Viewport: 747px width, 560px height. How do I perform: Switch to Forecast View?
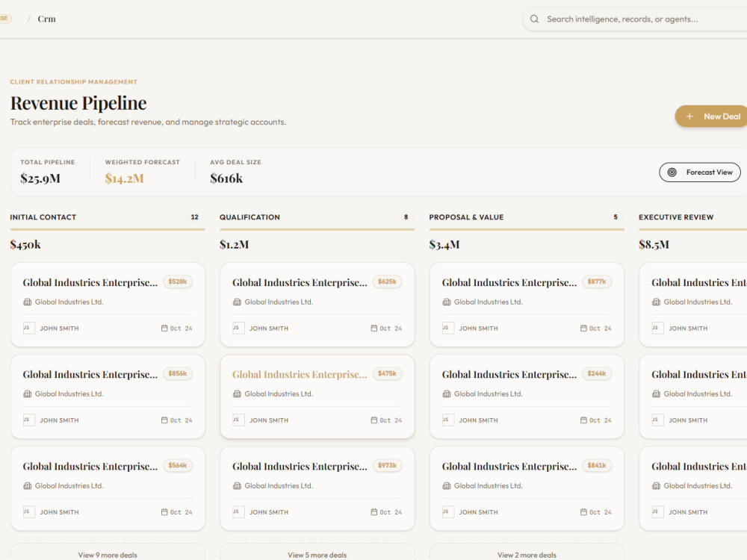700,172
